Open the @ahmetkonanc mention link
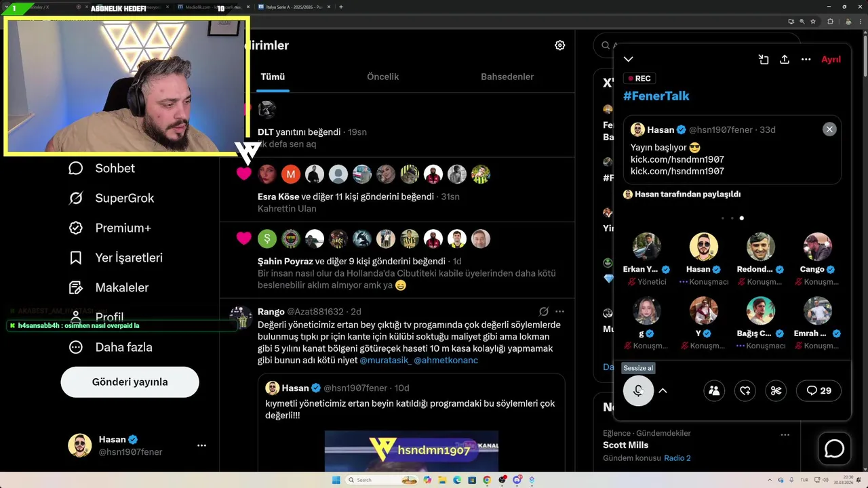This screenshot has width=868, height=488. [446, 361]
